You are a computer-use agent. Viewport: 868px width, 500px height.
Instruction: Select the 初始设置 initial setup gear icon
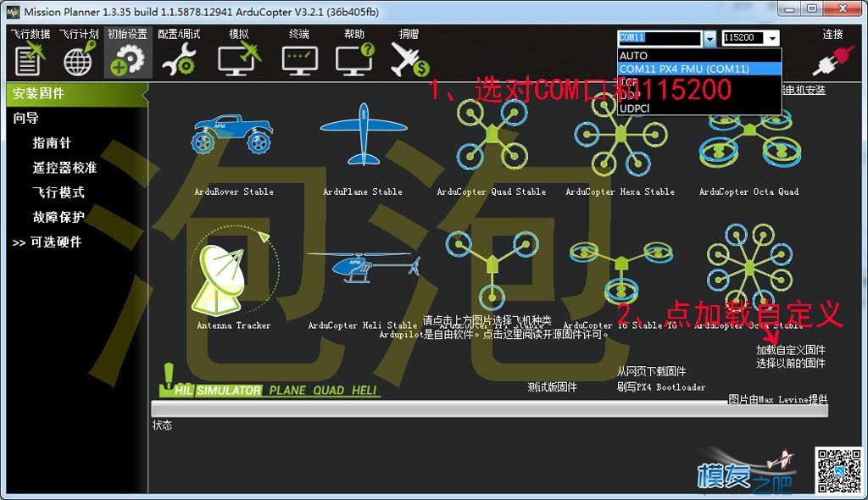pyautogui.click(x=127, y=53)
